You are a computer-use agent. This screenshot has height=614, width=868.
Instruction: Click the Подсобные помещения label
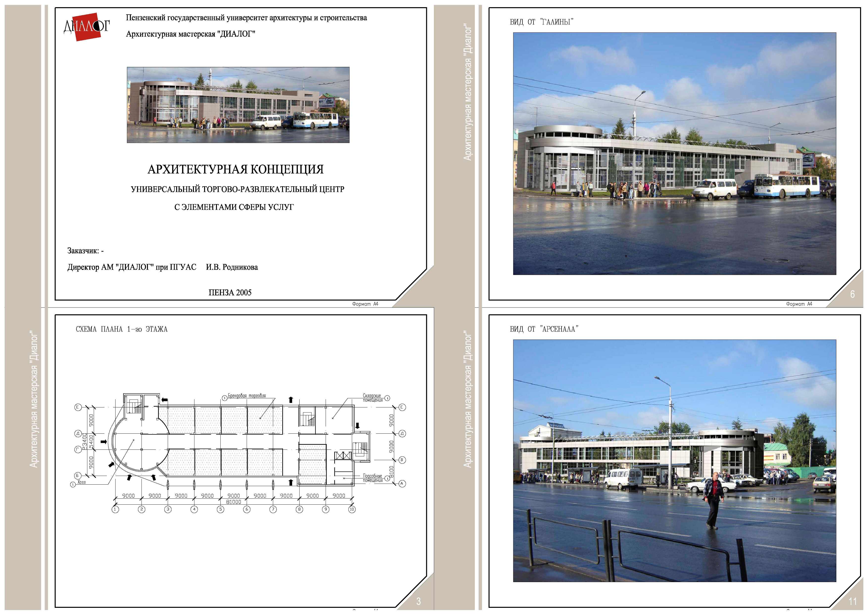click(x=373, y=478)
